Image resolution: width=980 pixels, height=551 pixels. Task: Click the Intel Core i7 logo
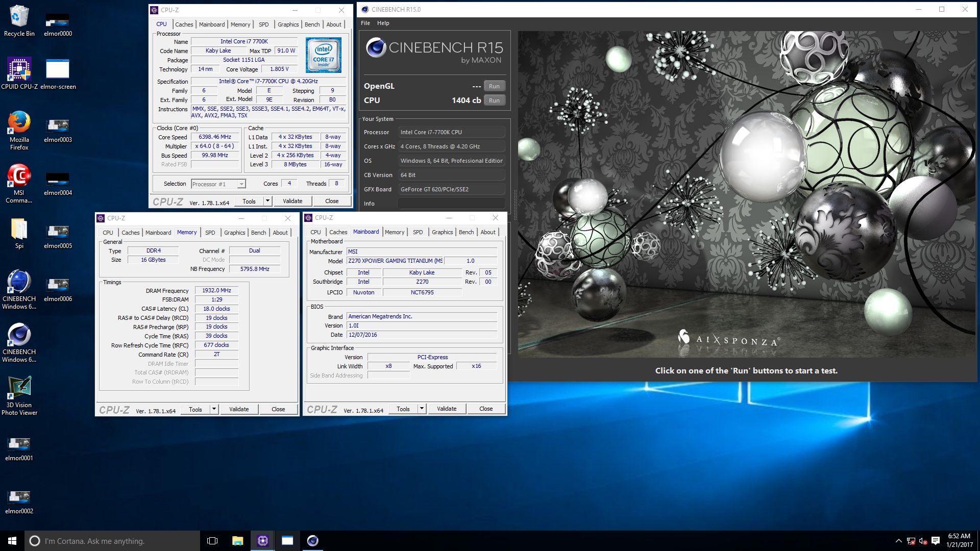[x=324, y=55]
